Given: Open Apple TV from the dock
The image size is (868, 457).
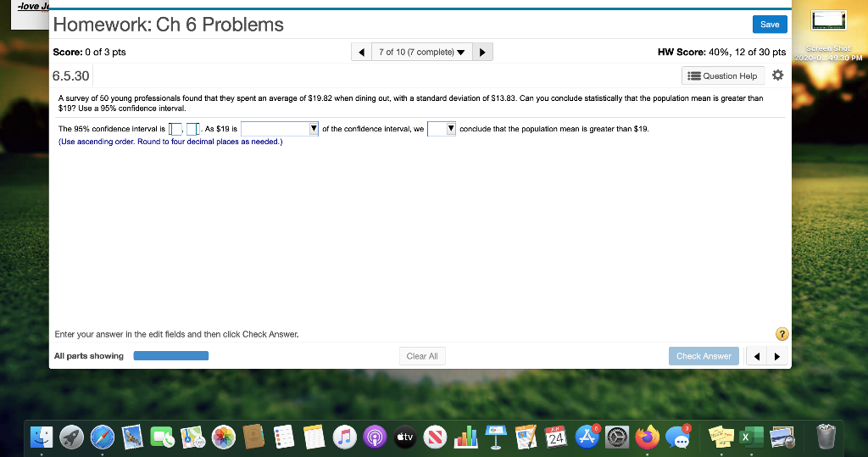Looking at the screenshot, I should click(405, 437).
